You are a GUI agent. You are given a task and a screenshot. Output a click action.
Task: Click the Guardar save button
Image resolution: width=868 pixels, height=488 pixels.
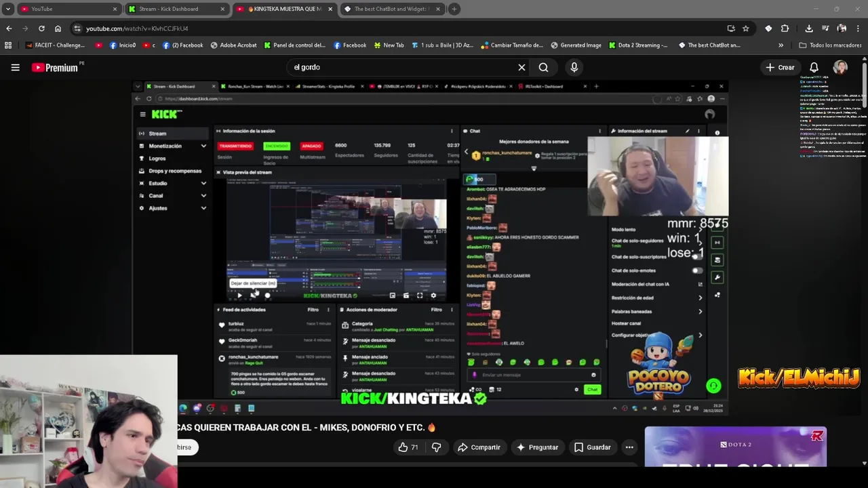pos(592,447)
